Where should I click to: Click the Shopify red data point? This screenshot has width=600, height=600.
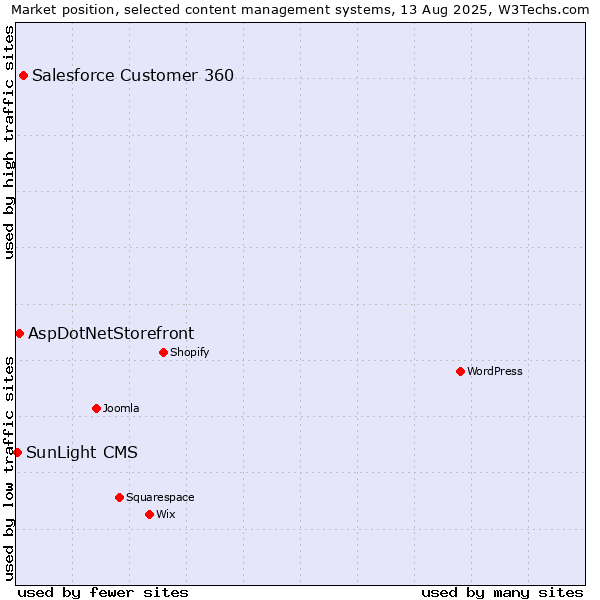(163, 352)
